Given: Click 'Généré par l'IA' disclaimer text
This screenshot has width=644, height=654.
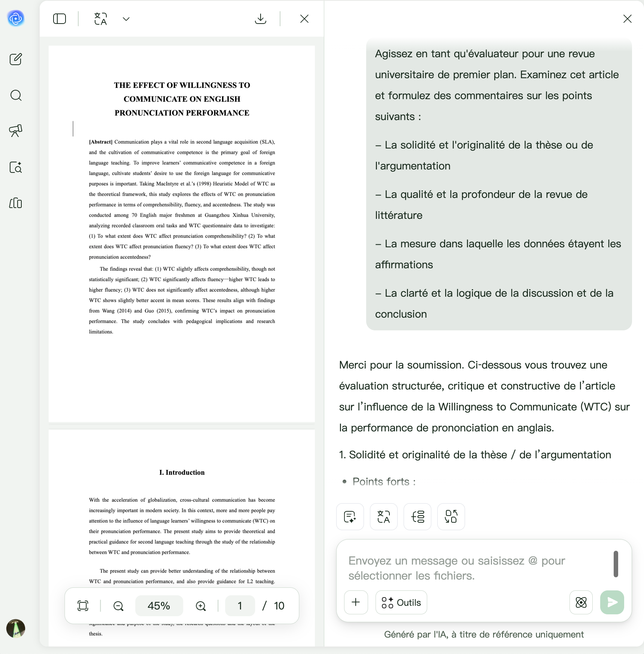Looking at the screenshot, I should [484, 635].
